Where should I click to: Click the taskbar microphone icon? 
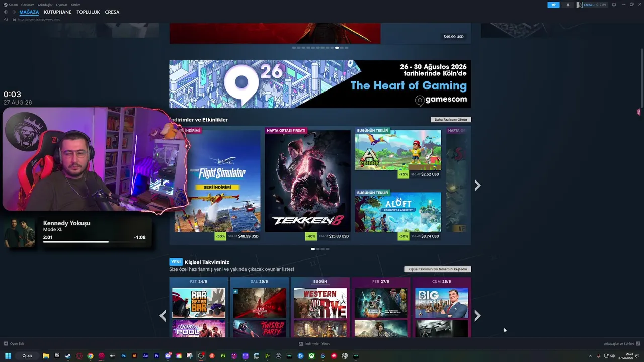point(598,356)
